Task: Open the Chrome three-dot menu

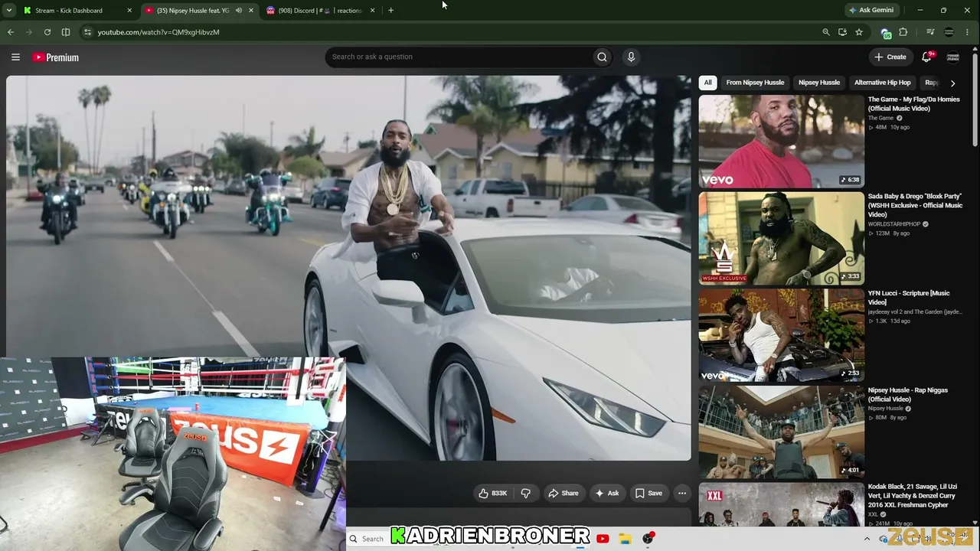Action: (x=969, y=32)
